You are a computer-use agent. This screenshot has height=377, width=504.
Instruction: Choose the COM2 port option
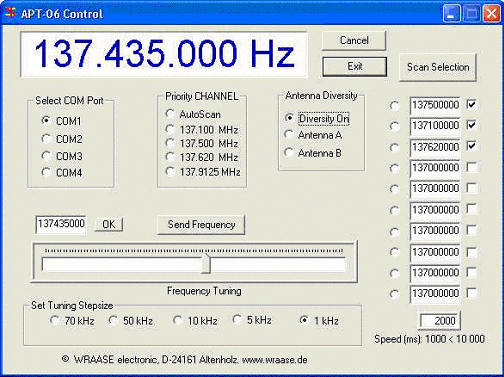(x=62, y=139)
